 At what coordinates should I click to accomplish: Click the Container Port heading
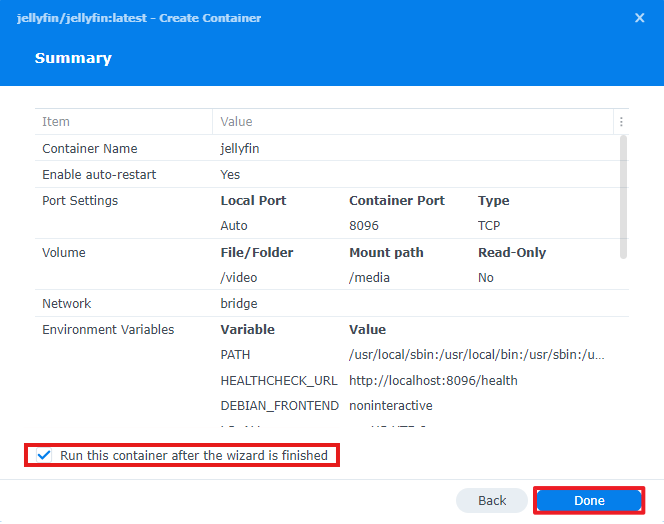[397, 201]
